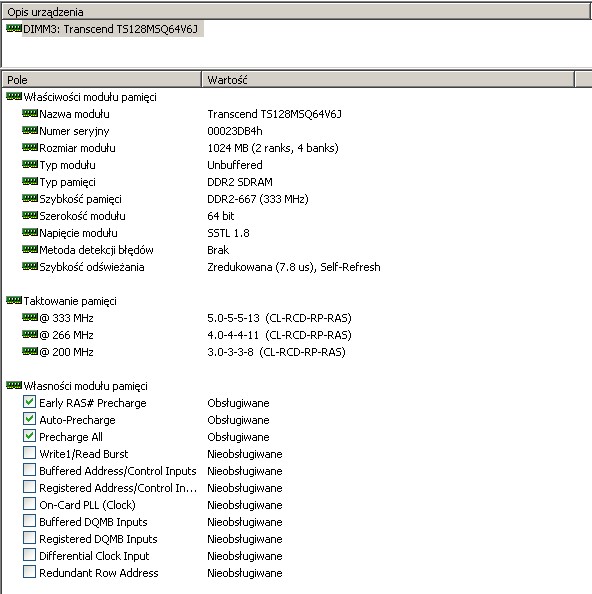
Task: Select the DDR2 SDRAM value
Action: (x=240, y=182)
